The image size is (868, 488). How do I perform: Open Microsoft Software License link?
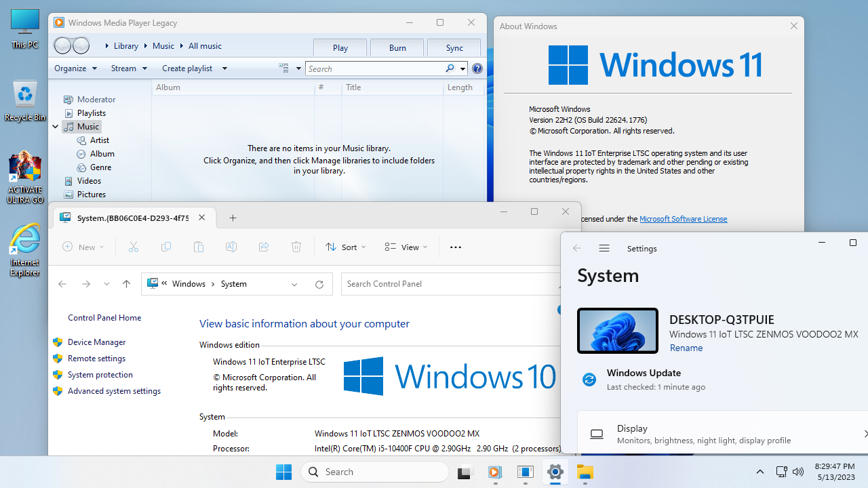pyautogui.click(x=684, y=219)
